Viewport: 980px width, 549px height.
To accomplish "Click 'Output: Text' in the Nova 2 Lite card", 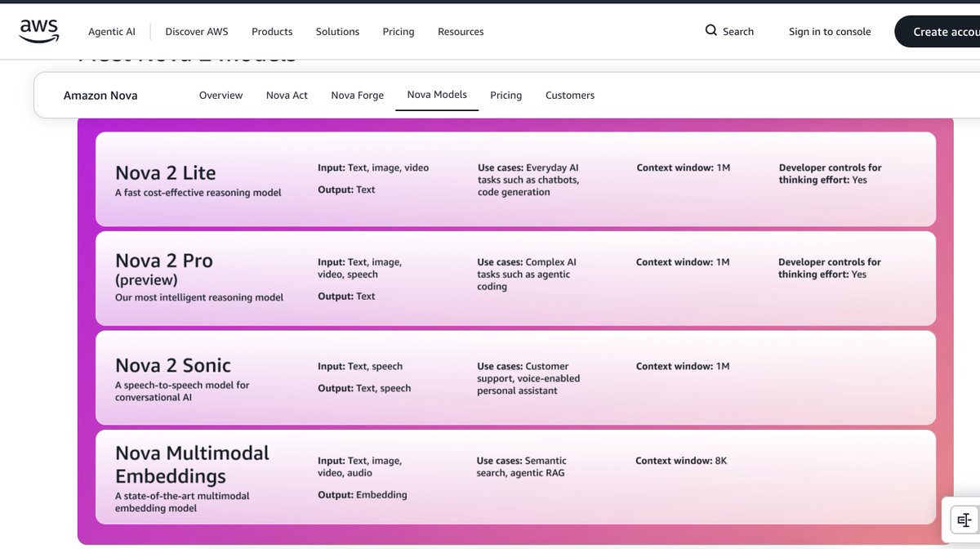I will pyautogui.click(x=346, y=190).
